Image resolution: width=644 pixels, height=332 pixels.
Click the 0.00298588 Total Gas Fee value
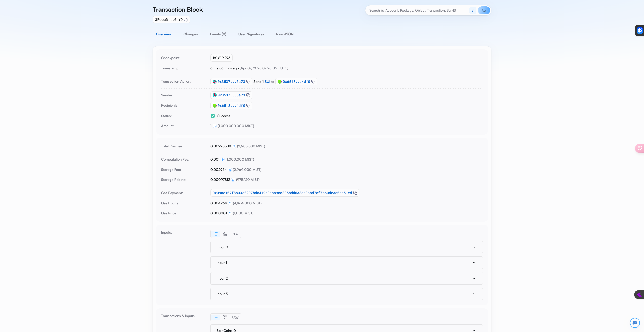tap(221, 146)
